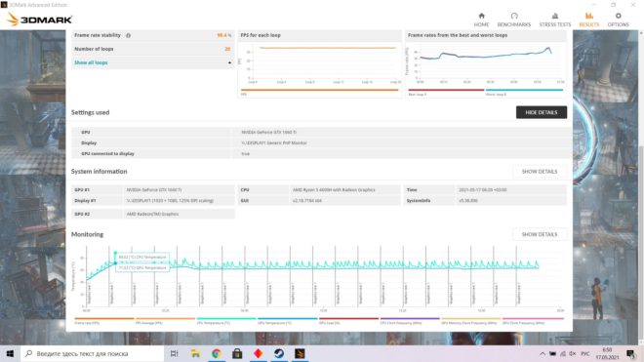Click the battery icon in system tray
Screen dimensions: 644x362
point(553,354)
